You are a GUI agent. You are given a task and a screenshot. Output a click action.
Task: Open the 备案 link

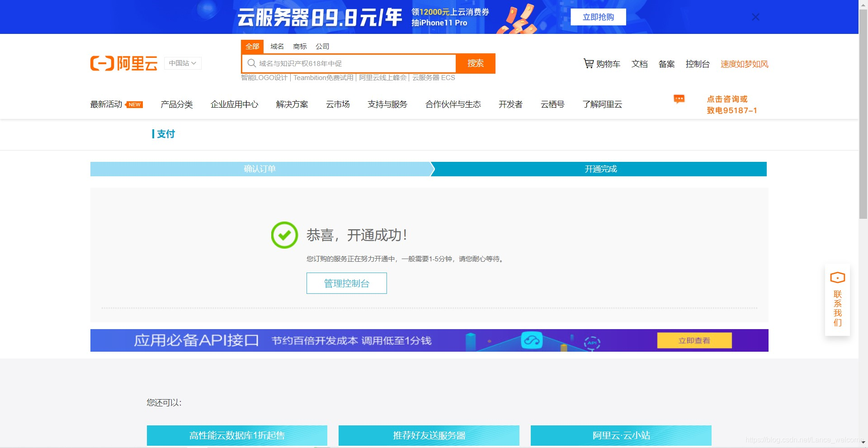click(667, 64)
